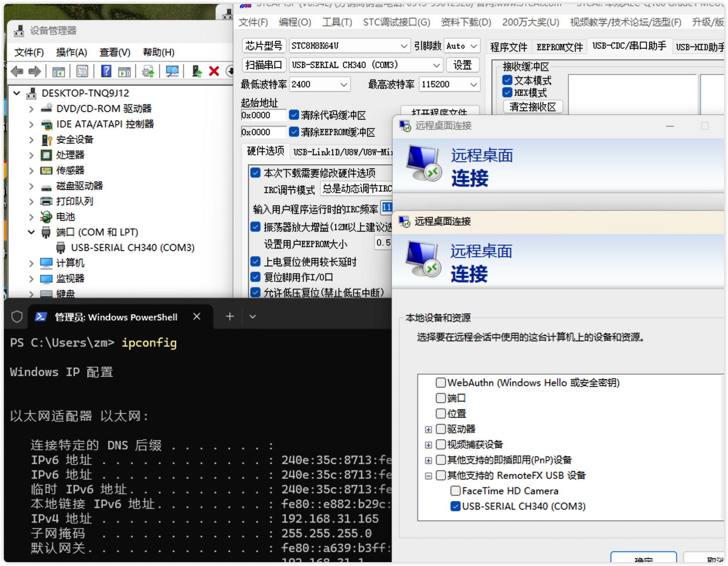Image resolution: width=728 pixels, height=566 pixels.
Task: Expand the 计算机 tree node
Action: point(31,263)
